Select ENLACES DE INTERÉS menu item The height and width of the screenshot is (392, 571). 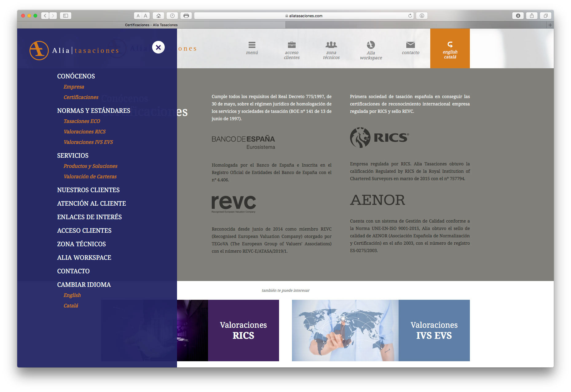pyautogui.click(x=89, y=217)
